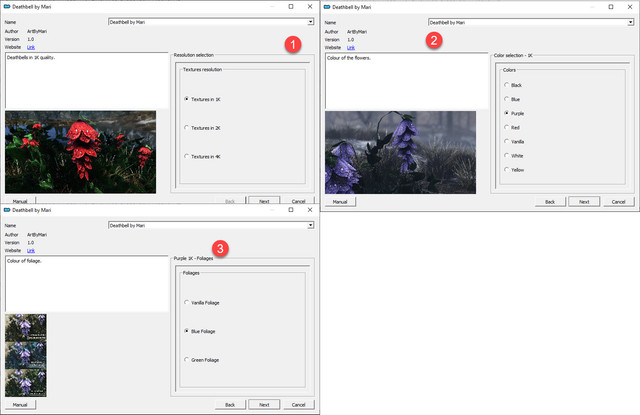Click Next in resolution selection window
Image resolution: width=640 pixels, height=415 pixels.
click(x=264, y=200)
